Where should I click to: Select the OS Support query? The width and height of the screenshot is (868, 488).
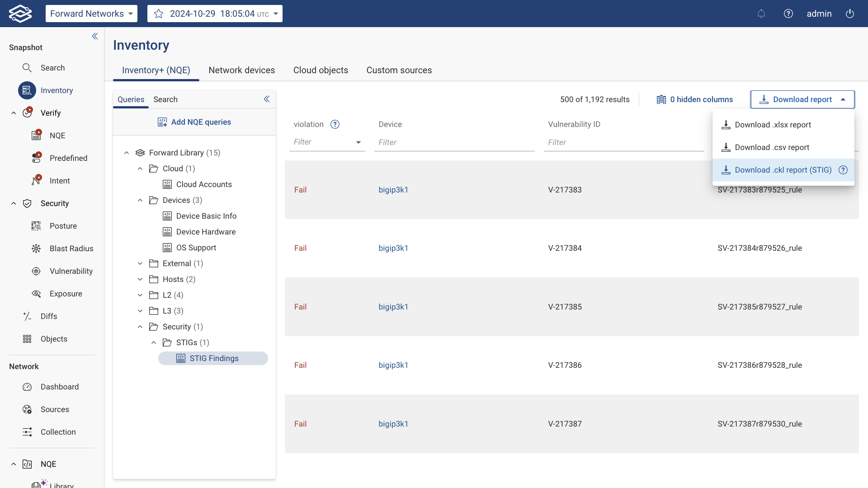click(x=196, y=248)
